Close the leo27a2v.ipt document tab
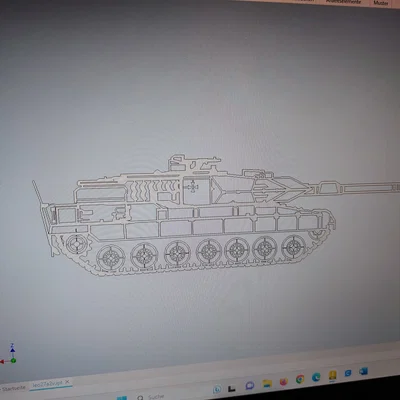This screenshot has height=400, width=400. (67, 382)
